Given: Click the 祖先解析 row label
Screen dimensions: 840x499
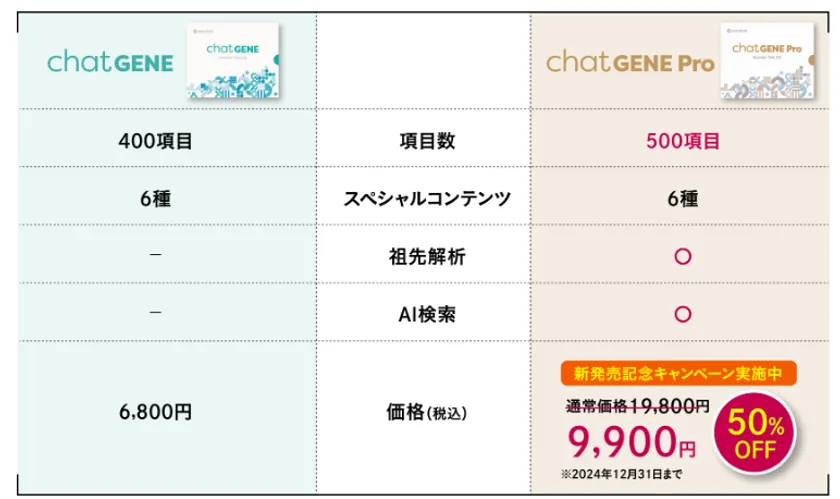Looking at the screenshot, I should 427,257.
